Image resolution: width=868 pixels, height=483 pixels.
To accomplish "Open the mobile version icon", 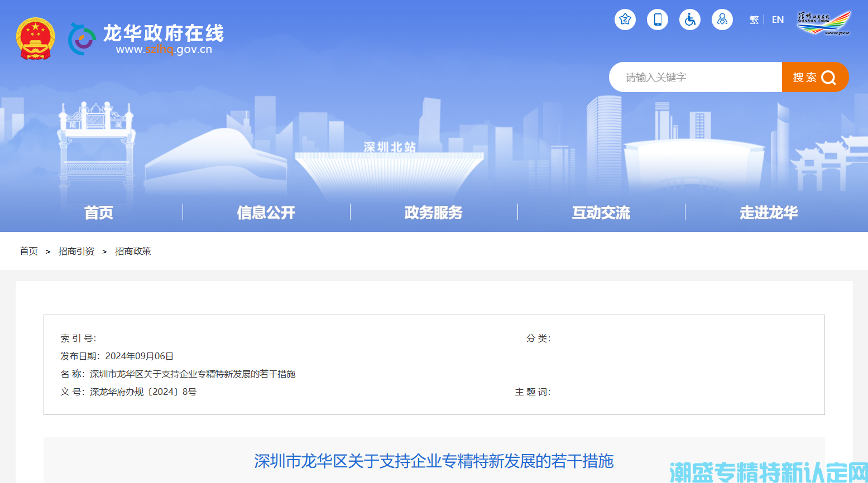I will (658, 20).
